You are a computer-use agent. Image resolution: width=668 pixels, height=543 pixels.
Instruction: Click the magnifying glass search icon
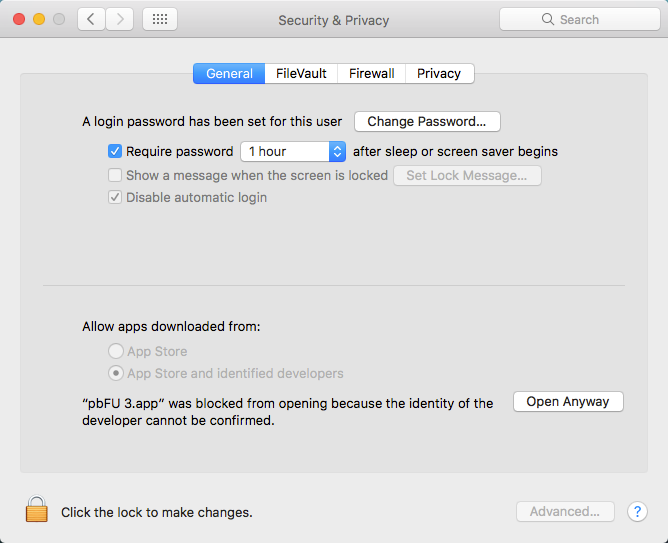tap(548, 19)
